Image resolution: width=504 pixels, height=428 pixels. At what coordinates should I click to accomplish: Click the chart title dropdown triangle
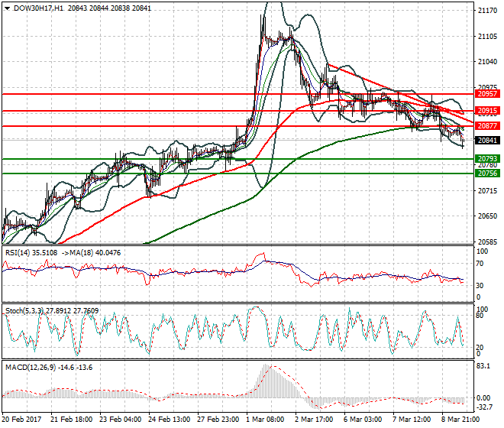8,8
